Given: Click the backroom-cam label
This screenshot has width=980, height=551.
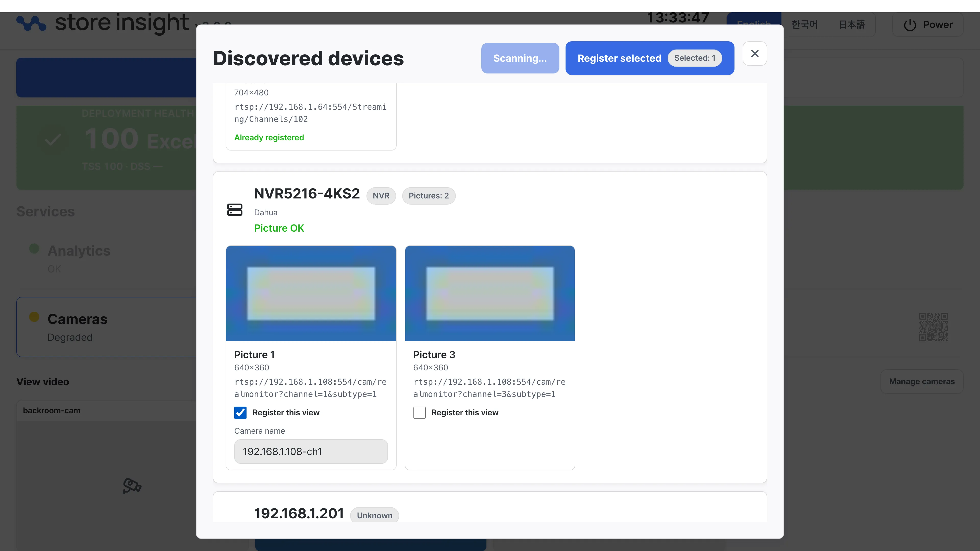Looking at the screenshot, I should pos(52,410).
